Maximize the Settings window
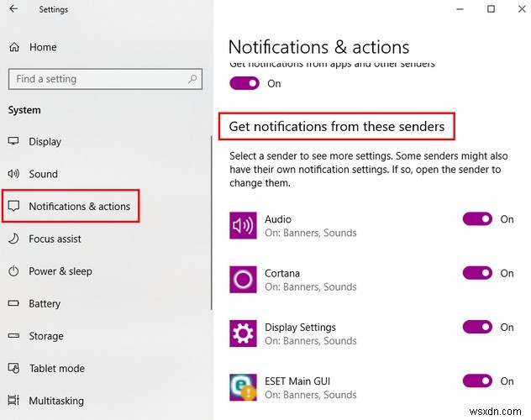This screenshot has width=531, height=420. tap(491, 9)
